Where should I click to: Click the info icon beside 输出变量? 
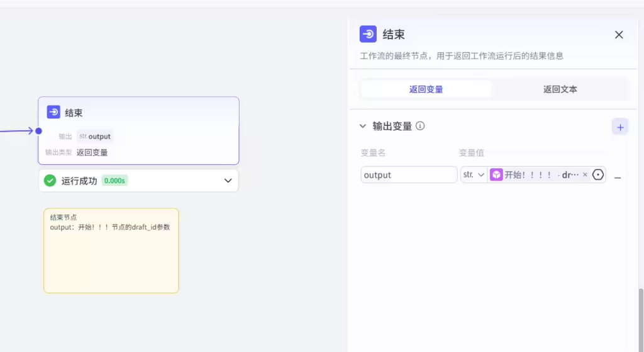[420, 126]
